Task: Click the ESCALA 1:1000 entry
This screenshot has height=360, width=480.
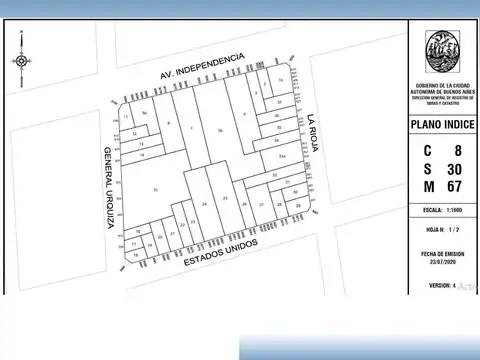Action: (443, 210)
